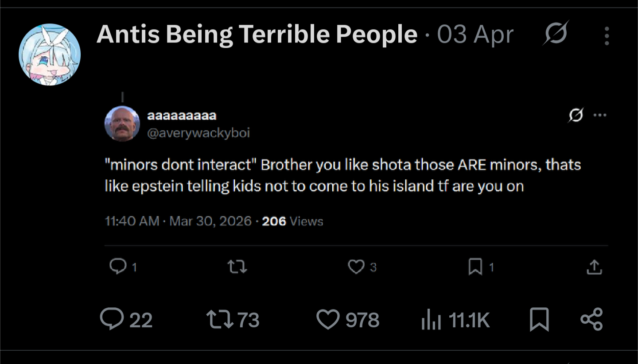Viewport: 638px width, 364px height.
Task: Open the outer post's reply comments
Action: (112, 319)
